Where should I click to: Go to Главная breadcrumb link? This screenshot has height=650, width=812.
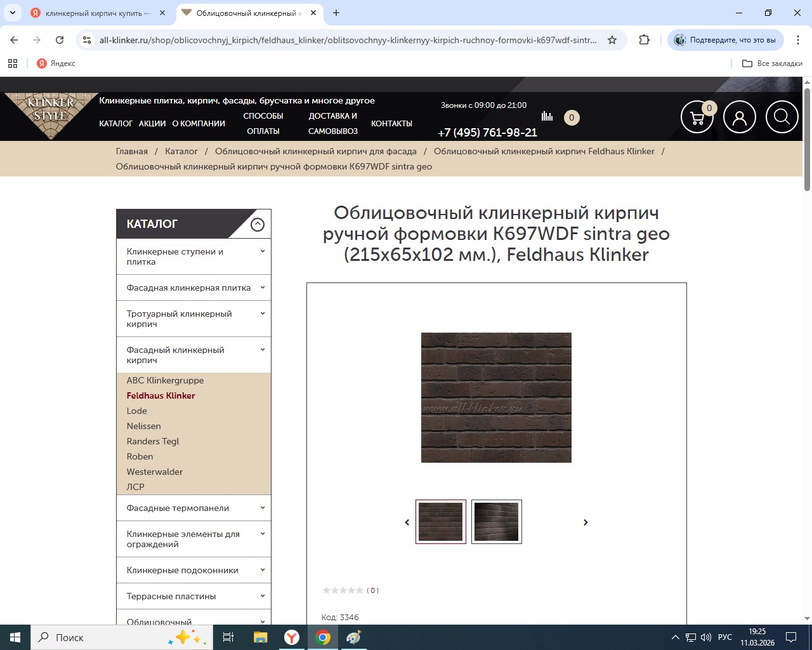click(132, 151)
